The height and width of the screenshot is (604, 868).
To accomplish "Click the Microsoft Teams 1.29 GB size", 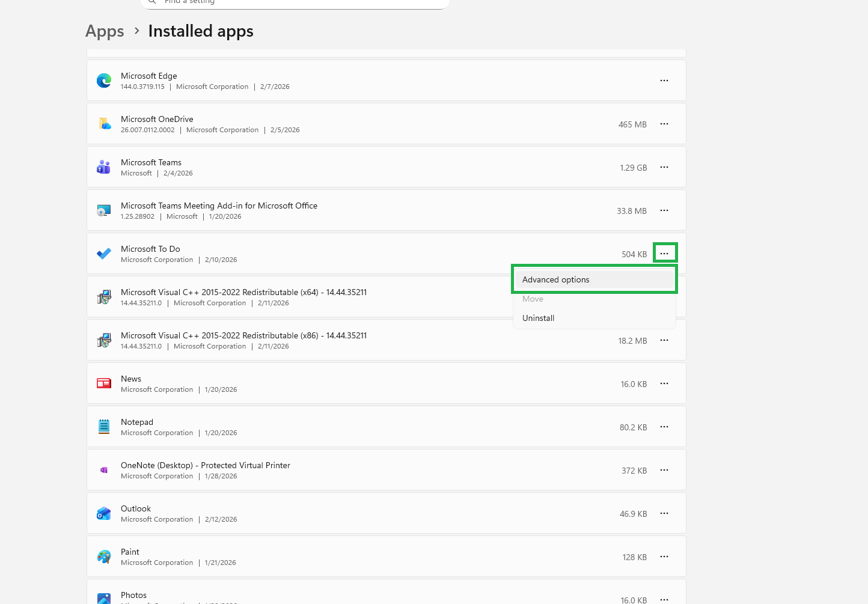I will [x=634, y=168].
